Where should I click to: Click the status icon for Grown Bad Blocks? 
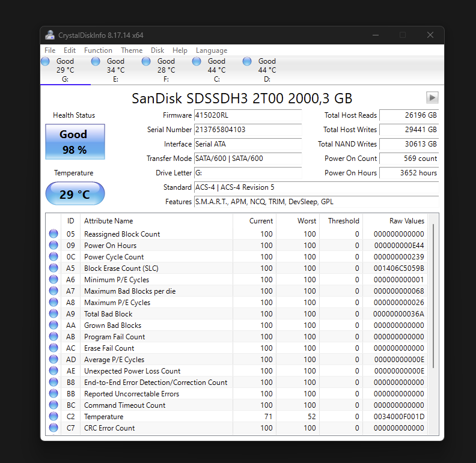[53, 325]
